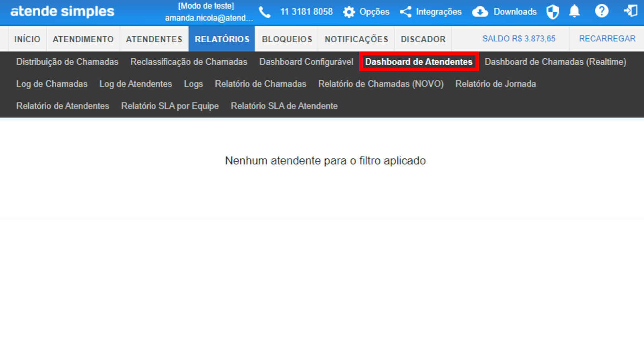The height and width of the screenshot is (362, 644).
Task: Click the Integrações share icon
Action: 405,12
